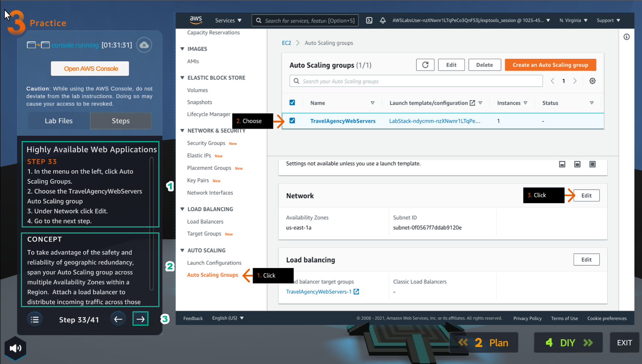Open the account user dropdown

tap(471, 20)
